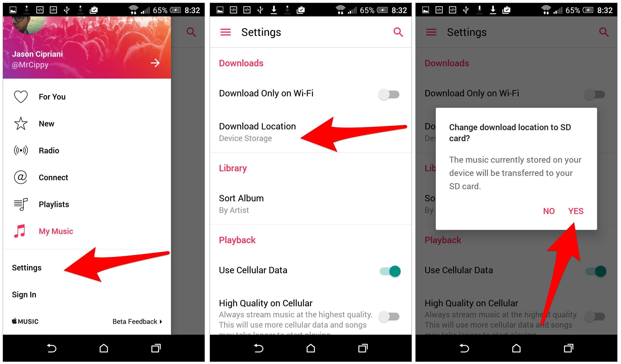Tap YES to confirm SD card transfer
The height and width of the screenshot is (364, 621).
tap(575, 211)
